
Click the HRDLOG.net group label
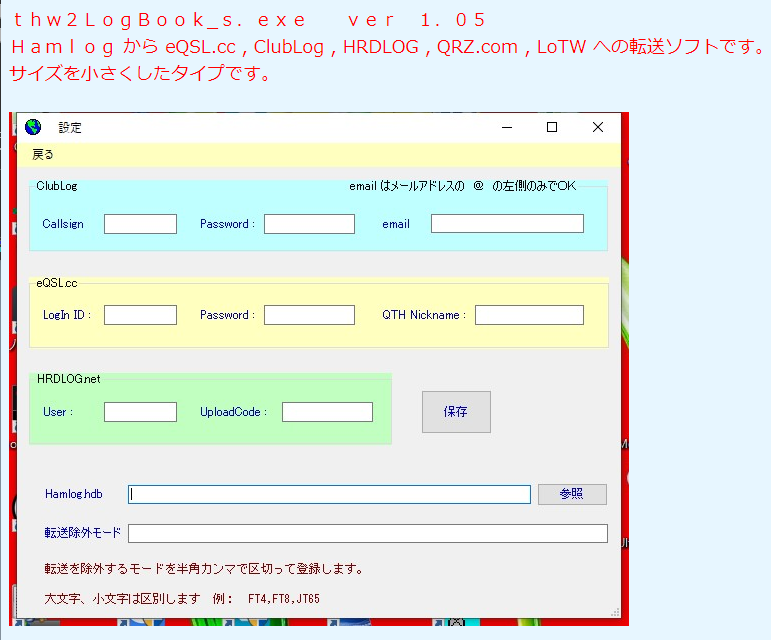[68, 379]
